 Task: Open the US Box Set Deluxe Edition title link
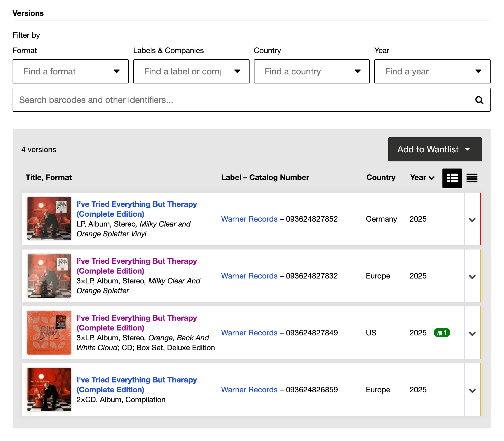coord(137,323)
